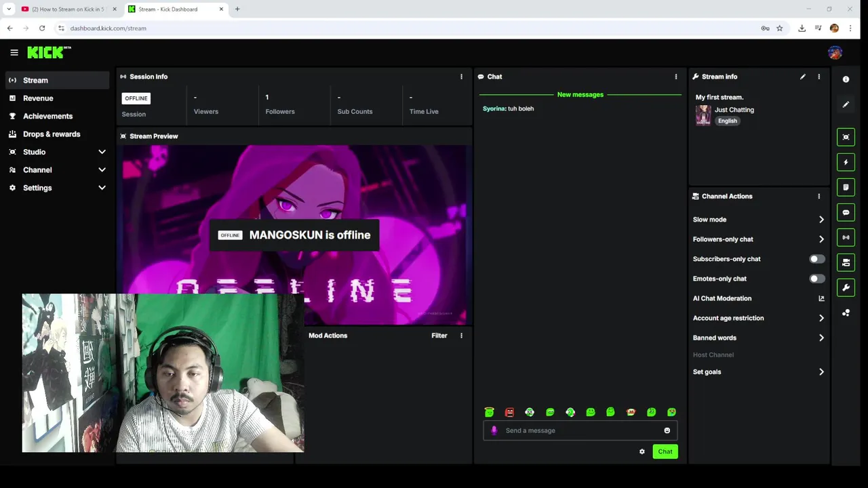Image resolution: width=868 pixels, height=488 pixels.
Task: Switch to Stream - Kick Dashboard tab
Action: pos(174,9)
